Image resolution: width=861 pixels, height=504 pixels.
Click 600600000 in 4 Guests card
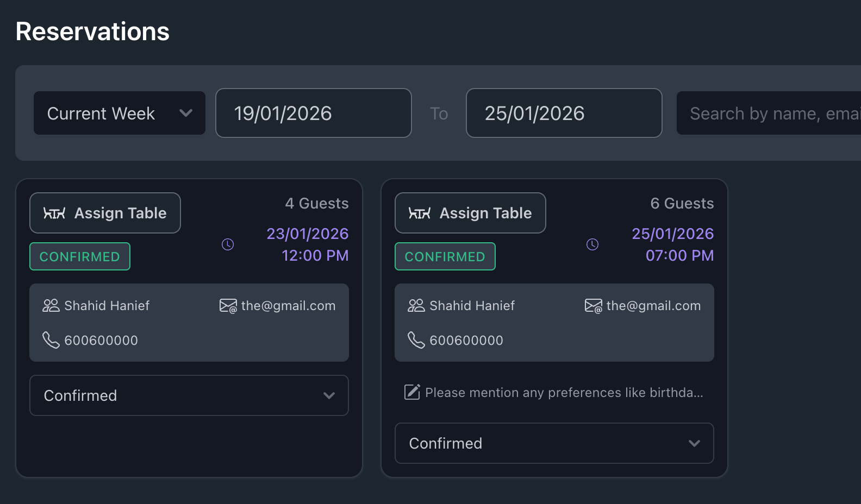[x=101, y=341]
